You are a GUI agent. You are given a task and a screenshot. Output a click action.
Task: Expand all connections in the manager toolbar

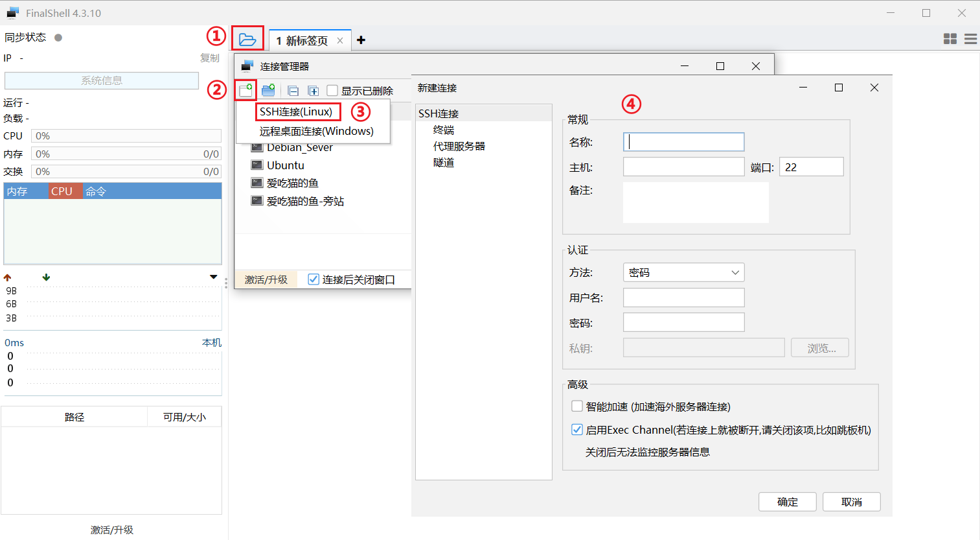(313, 91)
